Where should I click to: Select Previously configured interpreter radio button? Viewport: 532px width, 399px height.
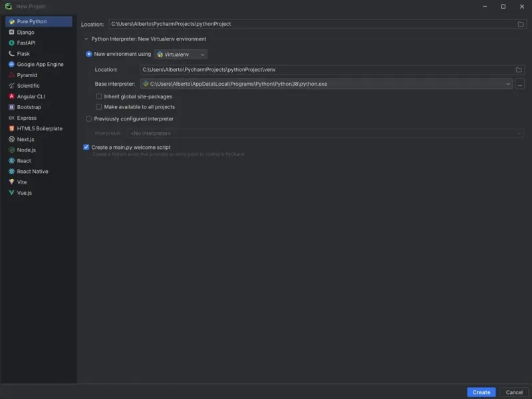click(x=89, y=119)
